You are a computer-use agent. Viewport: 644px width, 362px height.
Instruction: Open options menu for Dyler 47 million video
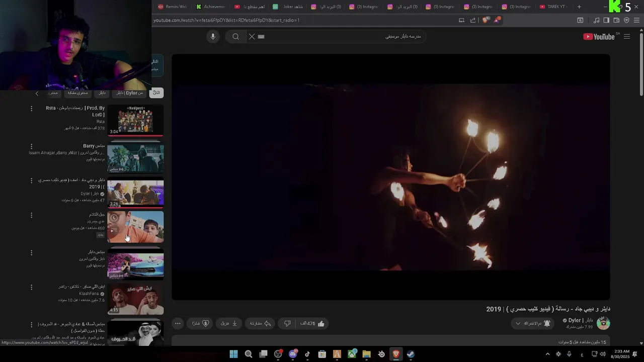pyautogui.click(x=31, y=180)
